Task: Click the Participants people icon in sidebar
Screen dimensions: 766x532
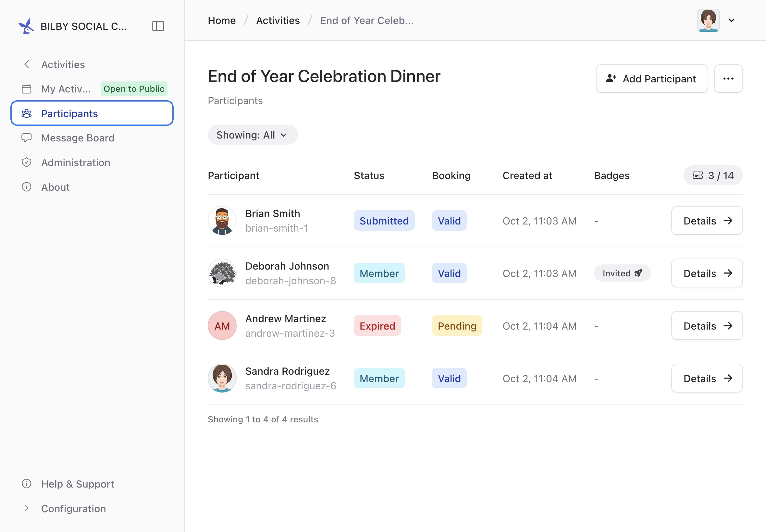Action: click(x=27, y=113)
